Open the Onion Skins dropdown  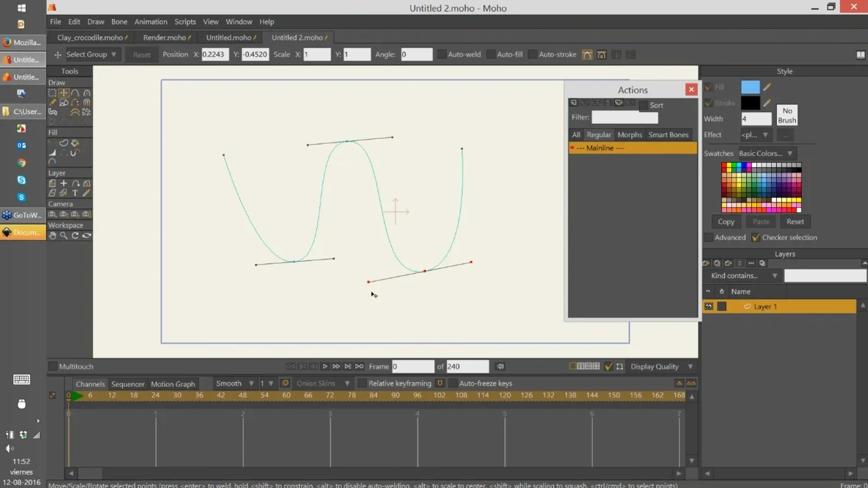point(323,384)
